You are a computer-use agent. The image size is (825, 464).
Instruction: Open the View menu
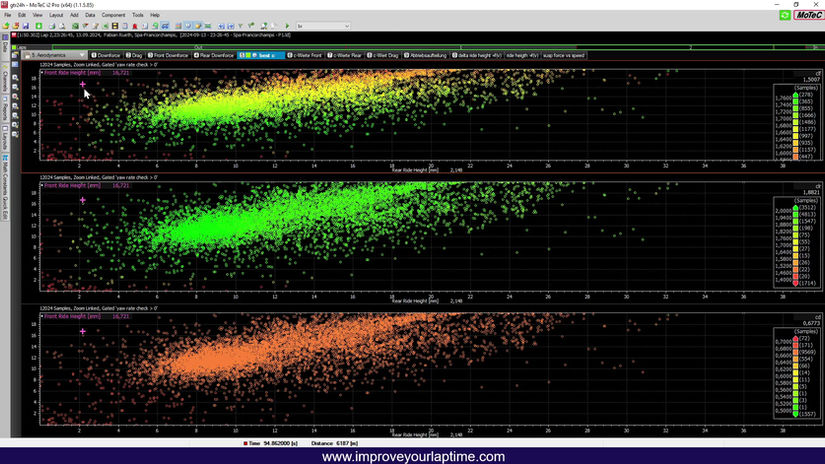pyautogui.click(x=37, y=15)
